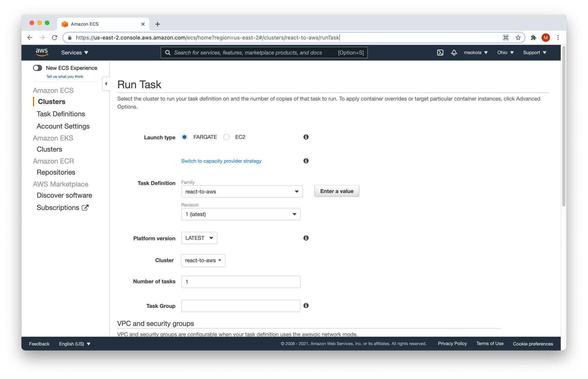Click the notifications bell icon

pos(453,52)
